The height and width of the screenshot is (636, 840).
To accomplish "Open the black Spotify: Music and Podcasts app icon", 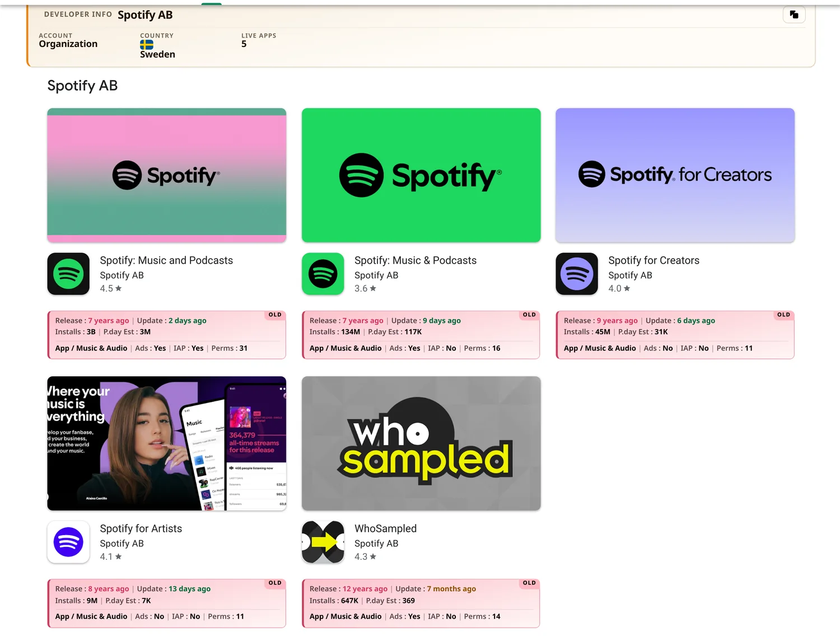I will point(68,274).
